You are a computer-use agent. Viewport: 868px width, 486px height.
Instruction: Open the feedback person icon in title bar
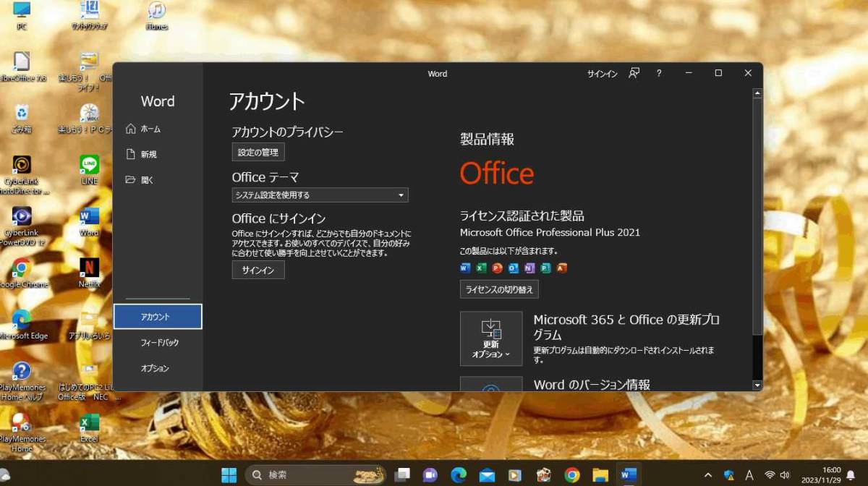634,73
